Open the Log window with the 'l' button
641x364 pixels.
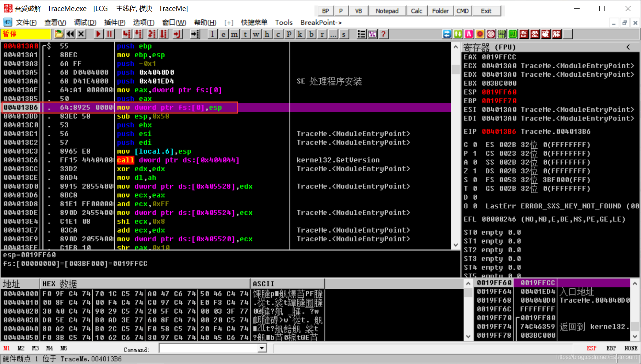pos(213,34)
